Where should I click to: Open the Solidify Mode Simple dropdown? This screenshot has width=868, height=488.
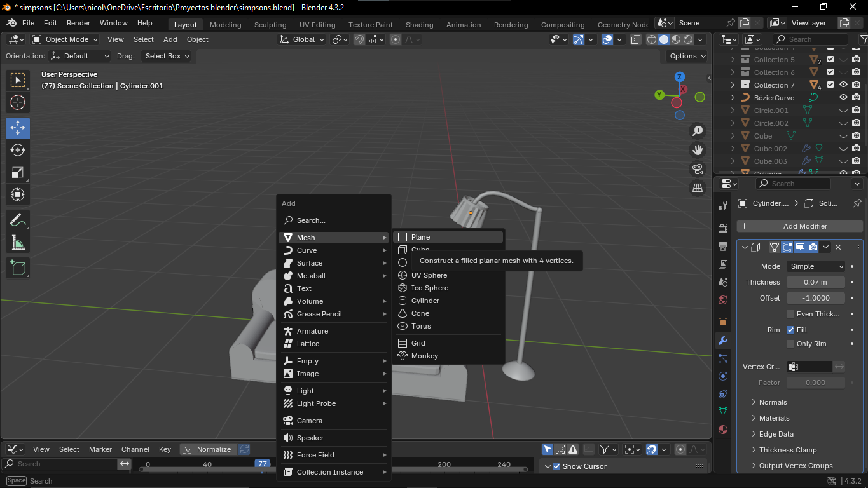tap(816, 266)
